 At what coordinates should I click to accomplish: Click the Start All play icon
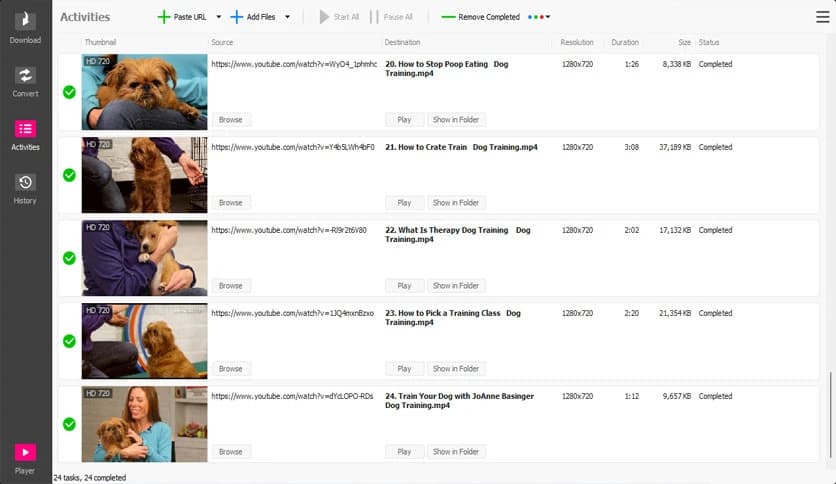[x=324, y=17]
